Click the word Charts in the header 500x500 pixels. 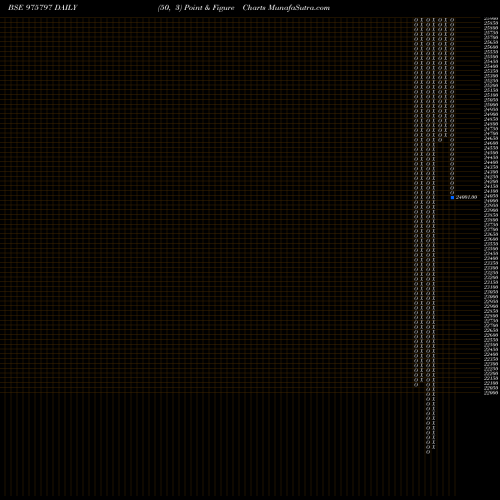tap(254, 8)
